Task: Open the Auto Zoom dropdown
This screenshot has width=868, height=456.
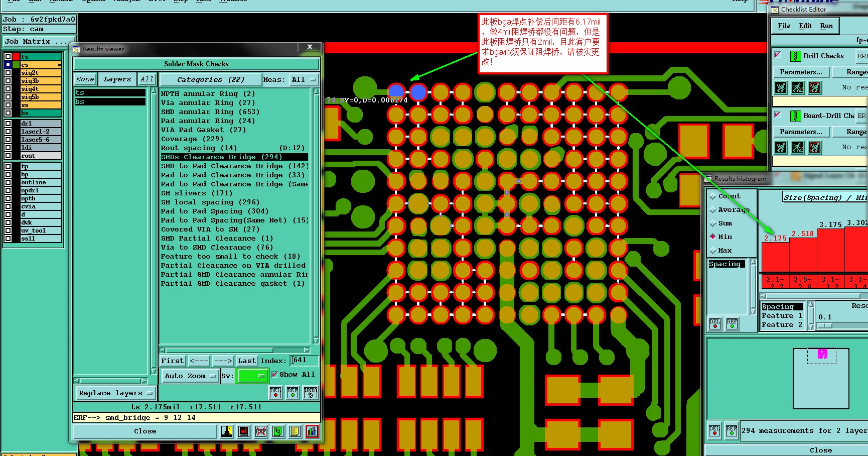Action: pyautogui.click(x=190, y=376)
